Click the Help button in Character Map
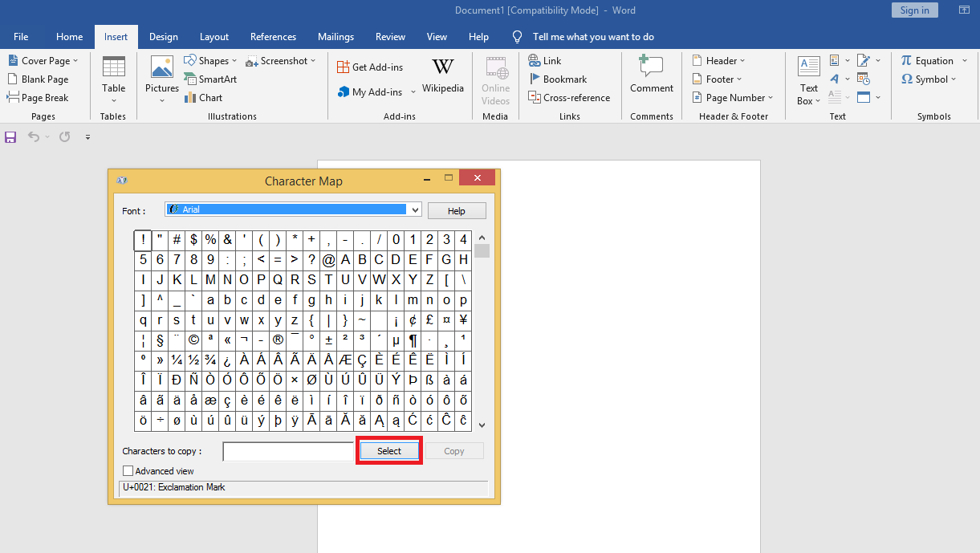Viewport: 980px width, 553px height. (x=457, y=211)
